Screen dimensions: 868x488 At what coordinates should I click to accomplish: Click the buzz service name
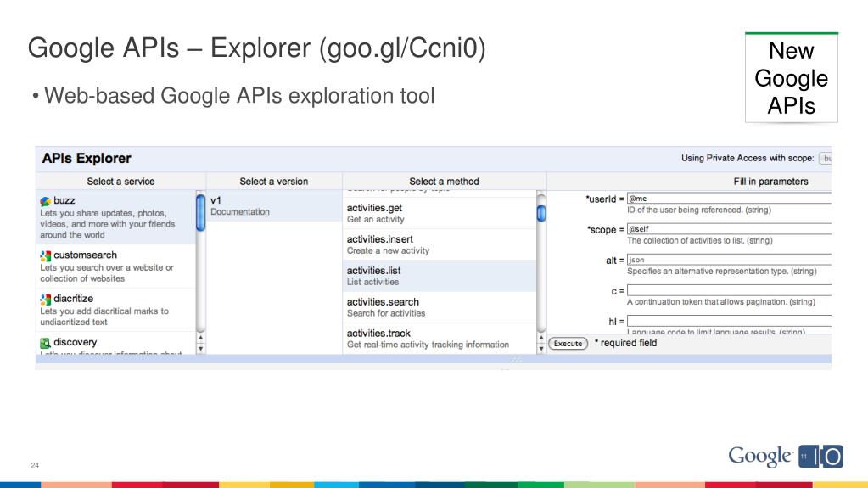point(64,200)
